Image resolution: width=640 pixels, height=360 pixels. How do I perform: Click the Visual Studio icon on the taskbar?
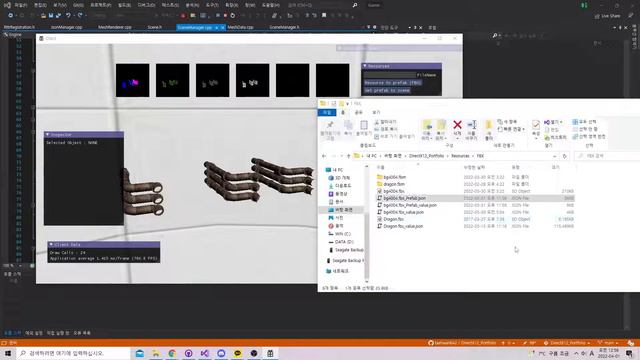click(x=204, y=353)
